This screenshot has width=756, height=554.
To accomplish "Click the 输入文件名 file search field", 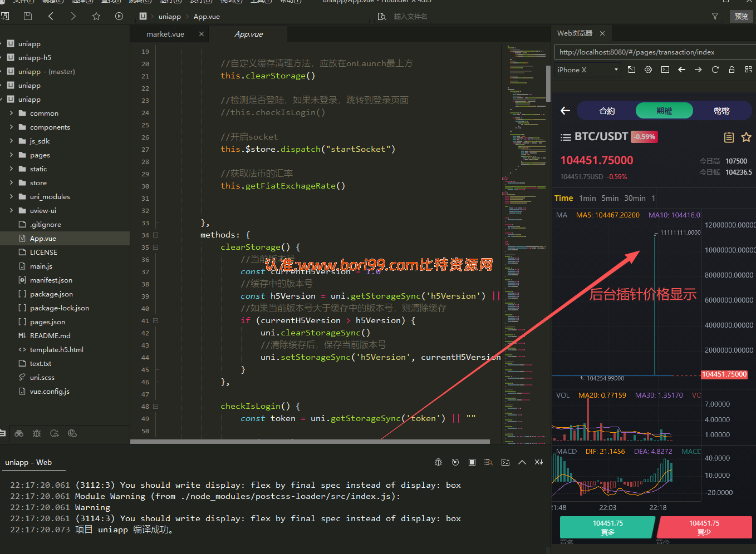I will 410,17.
